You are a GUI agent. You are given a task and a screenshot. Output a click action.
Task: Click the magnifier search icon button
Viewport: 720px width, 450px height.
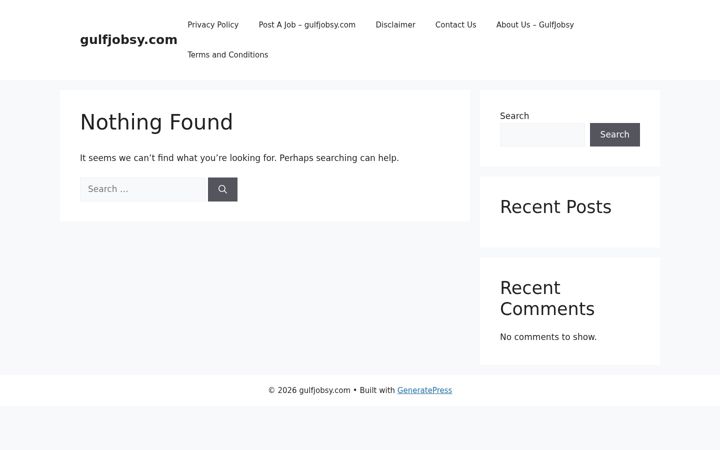[x=223, y=189]
